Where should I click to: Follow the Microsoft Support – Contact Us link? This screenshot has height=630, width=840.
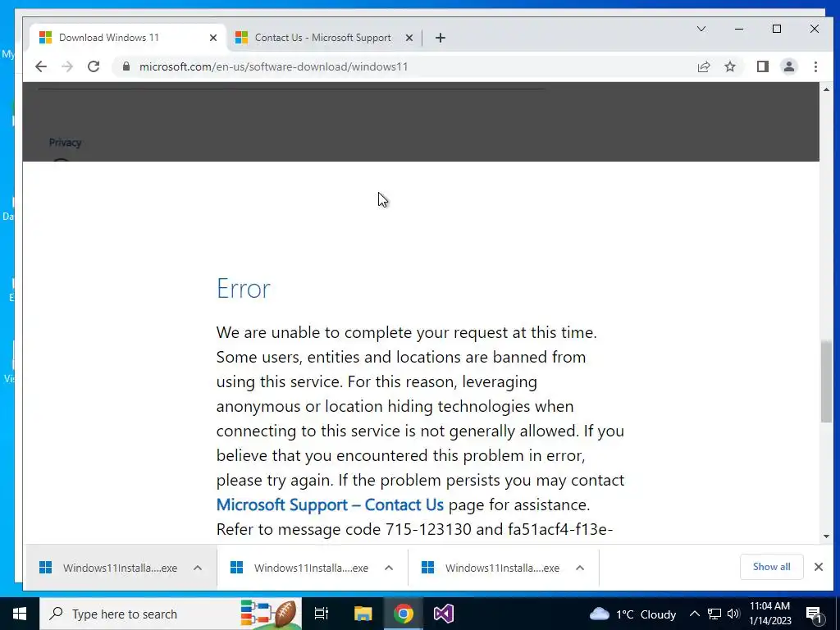(330, 504)
